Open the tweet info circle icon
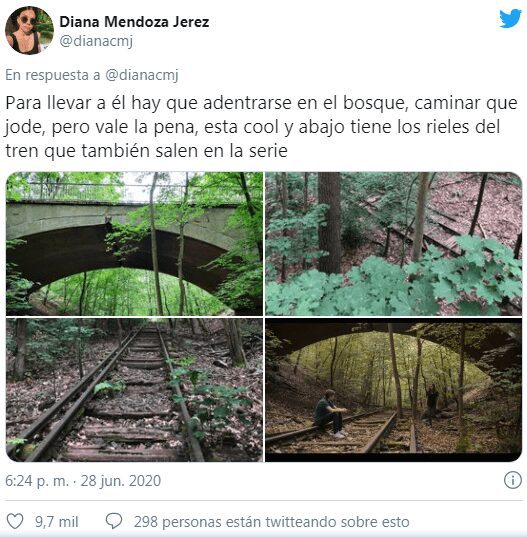The width and height of the screenshot is (527, 537). [x=513, y=480]
